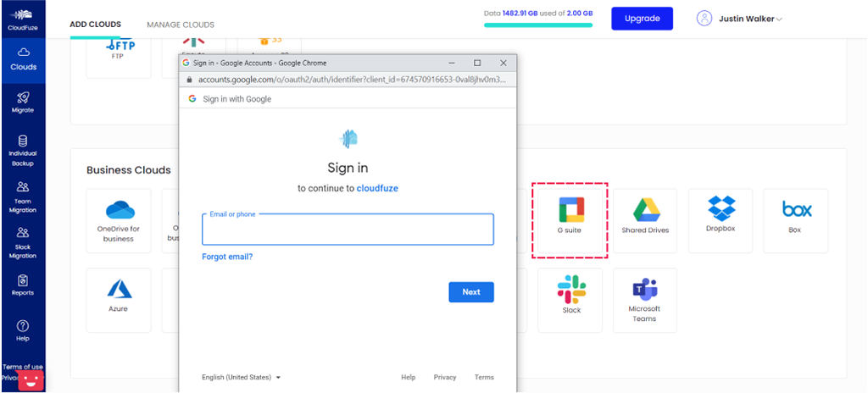
Task: Close the Google sign-in popup window
Action: (x=503, y=64)
